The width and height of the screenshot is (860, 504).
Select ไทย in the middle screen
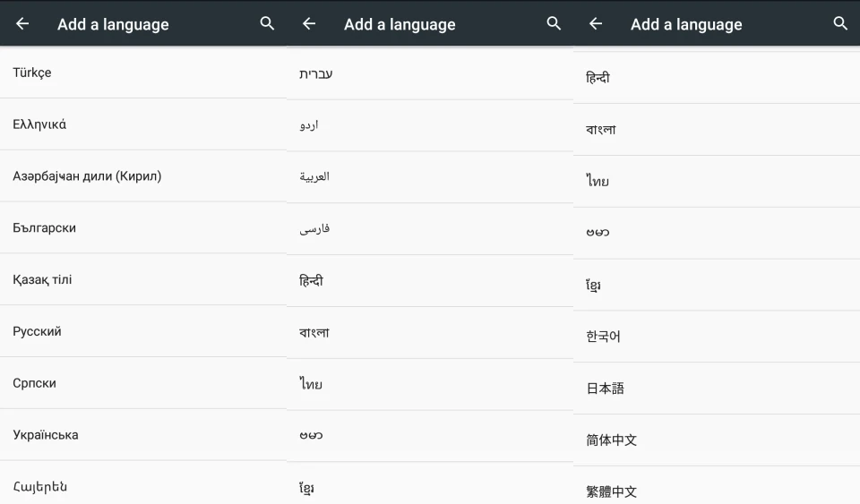pos(430,385)
